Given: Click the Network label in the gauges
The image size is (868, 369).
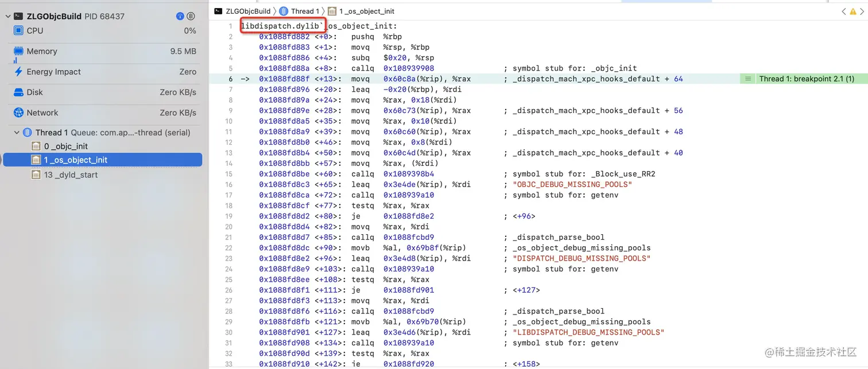Looking at the screenshot, I should [x=42, y=113].
